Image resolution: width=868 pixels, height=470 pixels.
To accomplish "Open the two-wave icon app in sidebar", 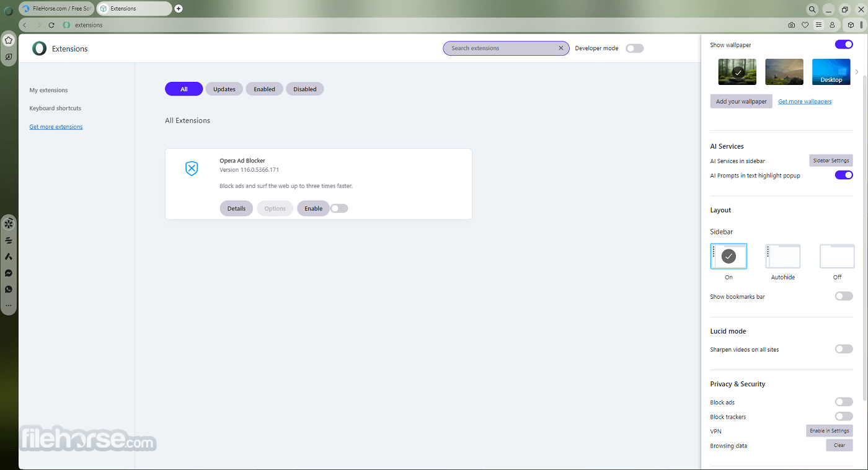I will 9,240.
